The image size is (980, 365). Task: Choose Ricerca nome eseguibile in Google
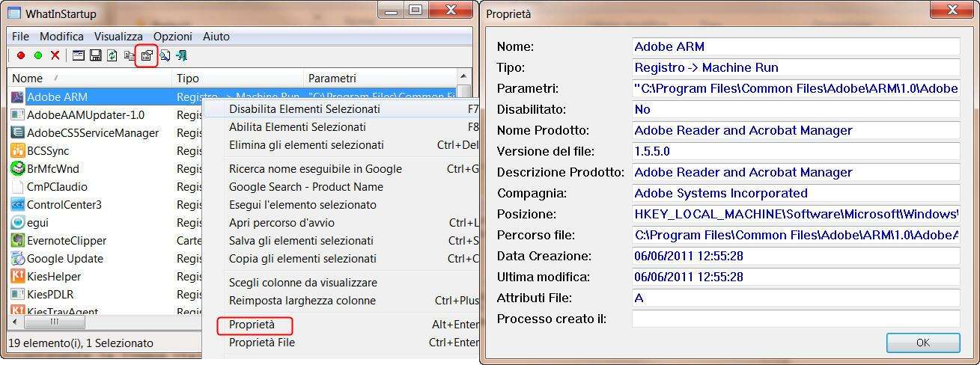pyautogui.click(x=343, y=168)
